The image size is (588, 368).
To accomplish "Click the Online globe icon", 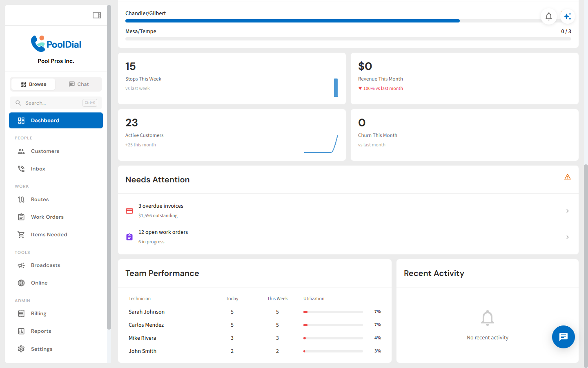I will click(21, 283).
